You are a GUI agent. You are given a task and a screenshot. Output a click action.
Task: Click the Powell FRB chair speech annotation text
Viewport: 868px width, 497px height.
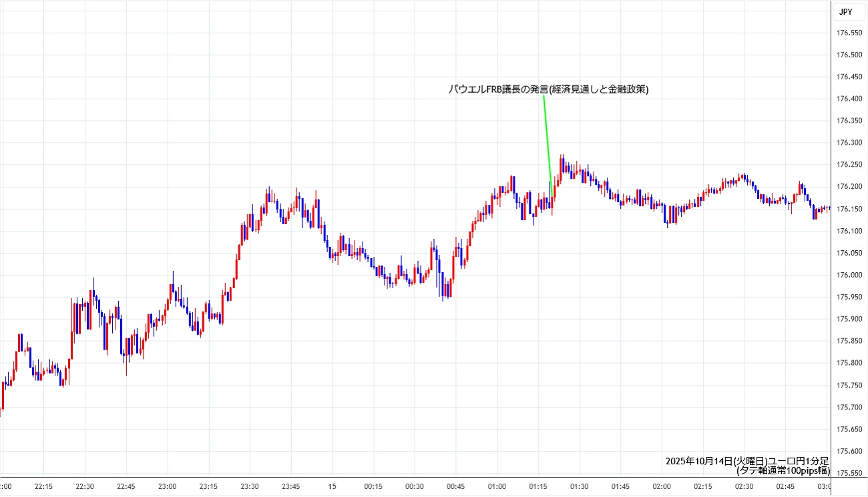coord(548,89)
